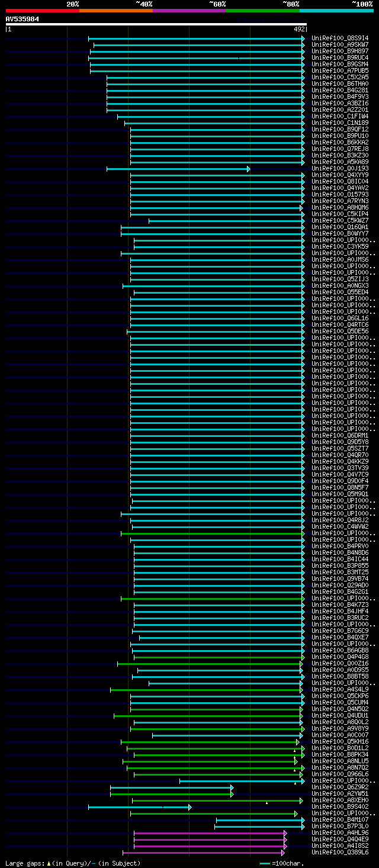Image resolution: width=379 pixels, height=868 pixels.
Task: Click the red 20% legend color bar
Action: (x=43, y=11)
